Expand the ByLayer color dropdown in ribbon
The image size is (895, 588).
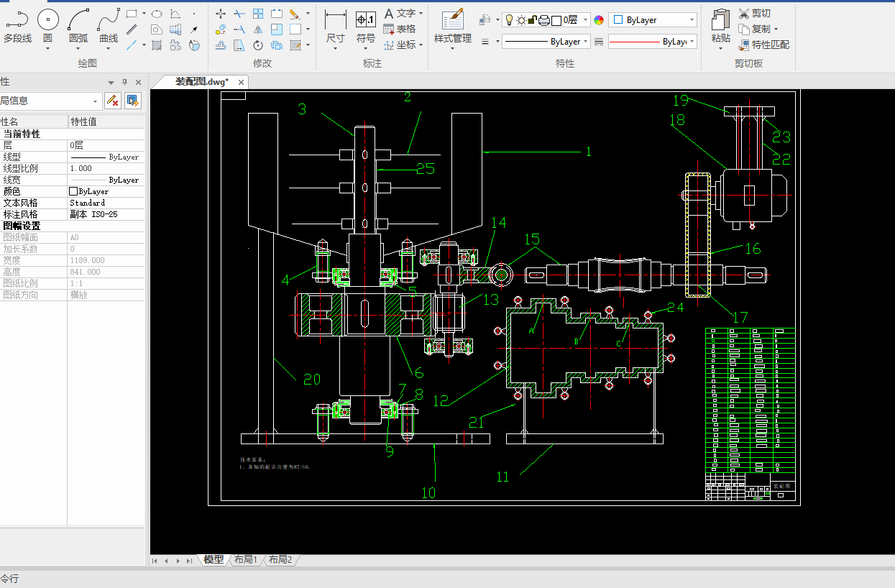[692, 20]
